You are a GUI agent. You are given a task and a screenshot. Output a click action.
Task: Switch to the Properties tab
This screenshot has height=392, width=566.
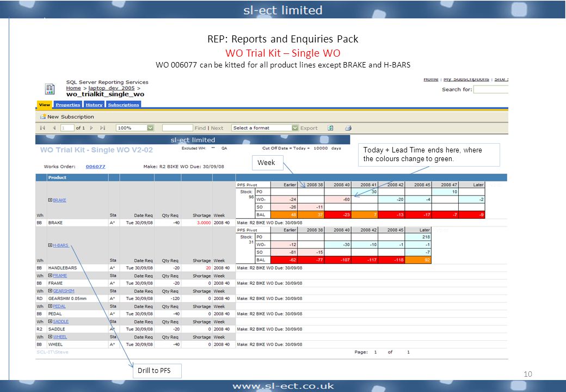[x=68, y=105]
